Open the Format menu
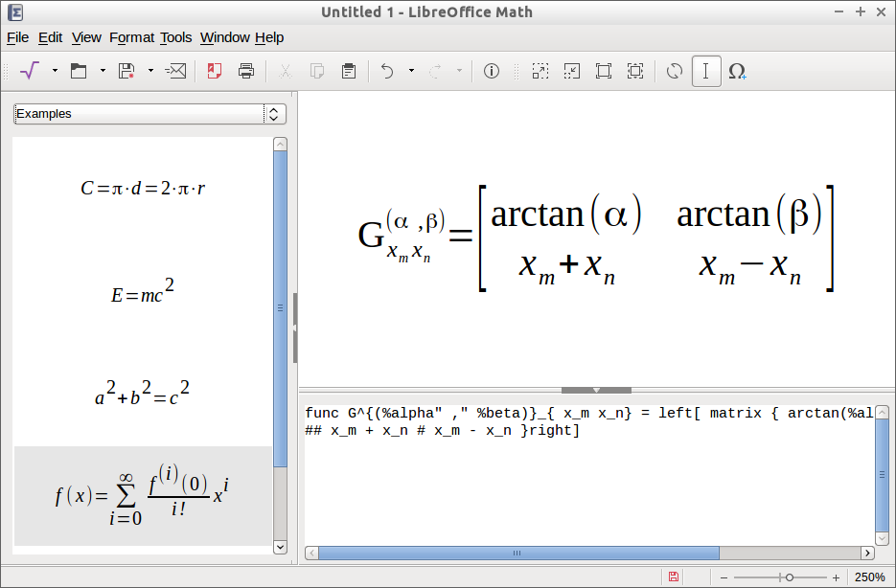896x588 pixels. [x=131, y=37]
